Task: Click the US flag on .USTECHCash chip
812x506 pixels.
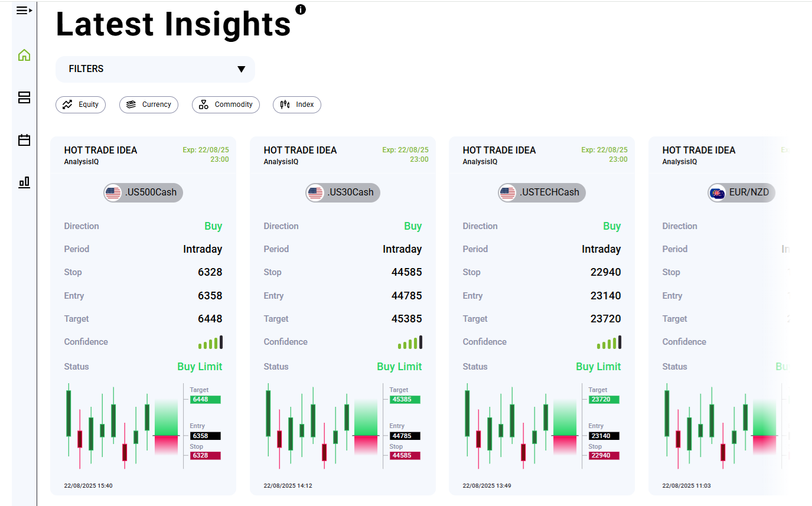Action: pyautogui.click(x=507, y=192)
